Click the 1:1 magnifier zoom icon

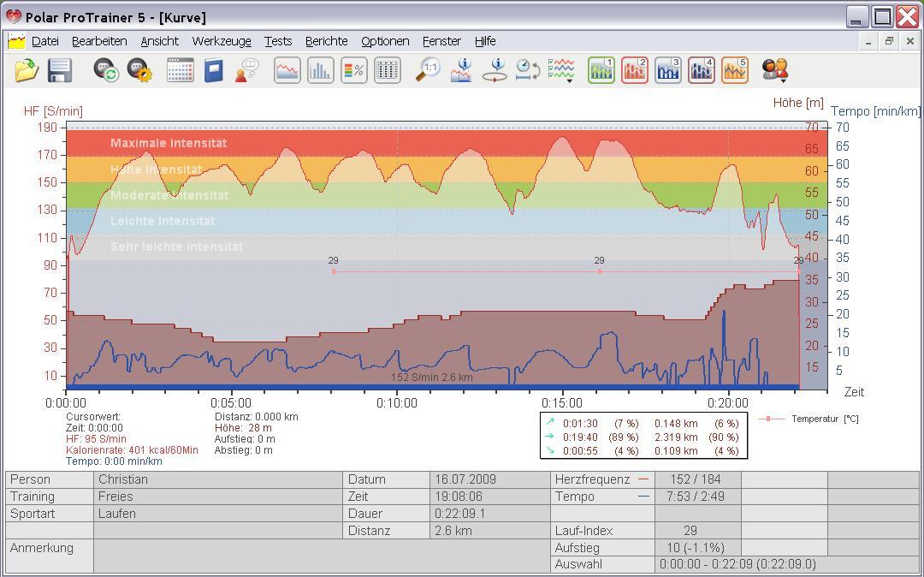pos(427,70)
